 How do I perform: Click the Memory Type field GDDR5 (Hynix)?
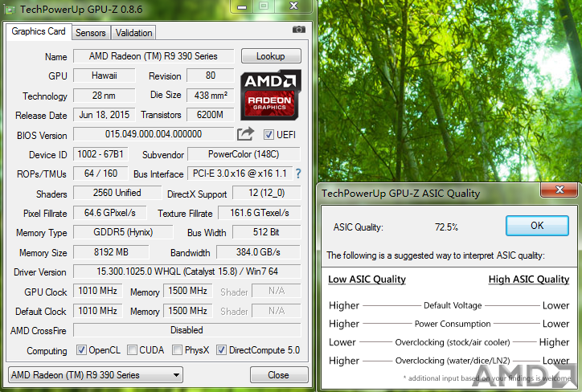[123, 232]
